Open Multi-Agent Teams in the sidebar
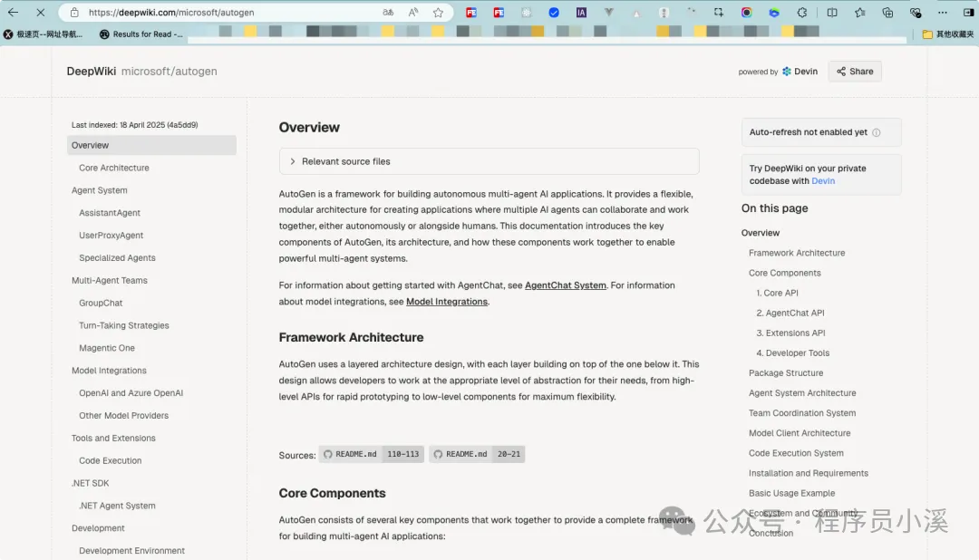Image resolution: width=979 pixels, height=560 pixels. pyautogui.click(x=110, y=280)
